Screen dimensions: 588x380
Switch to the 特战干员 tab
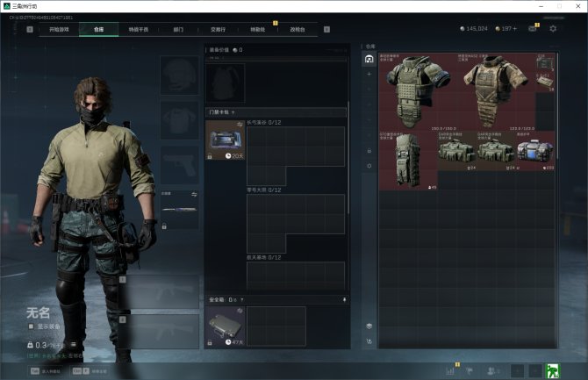coord(139,29)
